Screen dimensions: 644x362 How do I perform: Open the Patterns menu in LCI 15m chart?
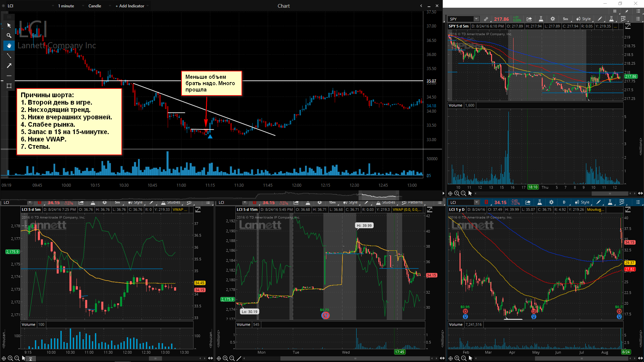pyautogui.click(x=413, y=202)
